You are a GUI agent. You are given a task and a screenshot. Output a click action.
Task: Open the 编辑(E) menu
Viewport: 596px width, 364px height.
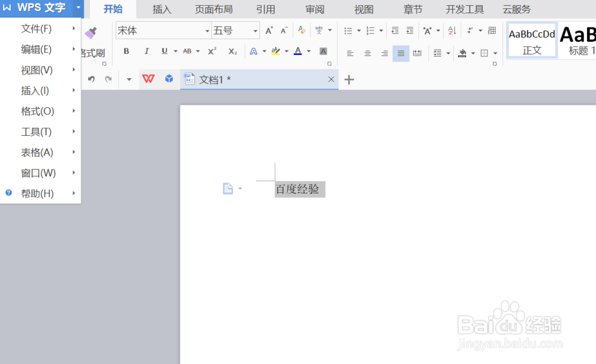pos(41,49)
